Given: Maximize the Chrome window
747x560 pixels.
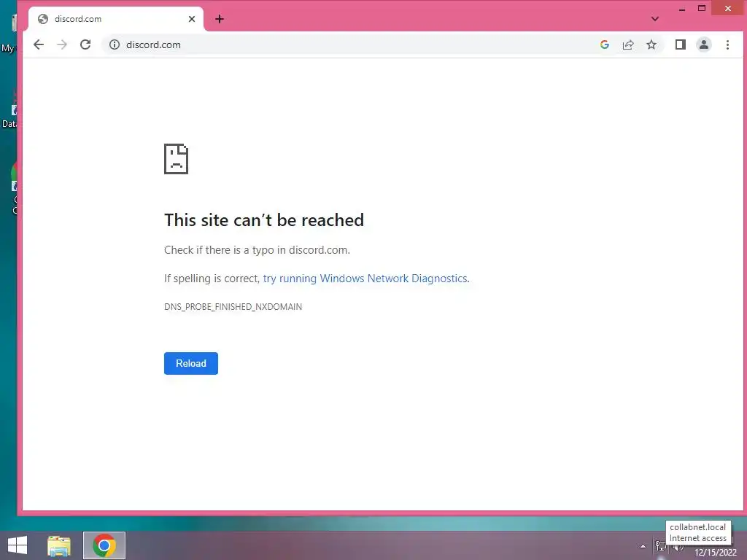Looking at the screenshot, I should click(702, 9).
